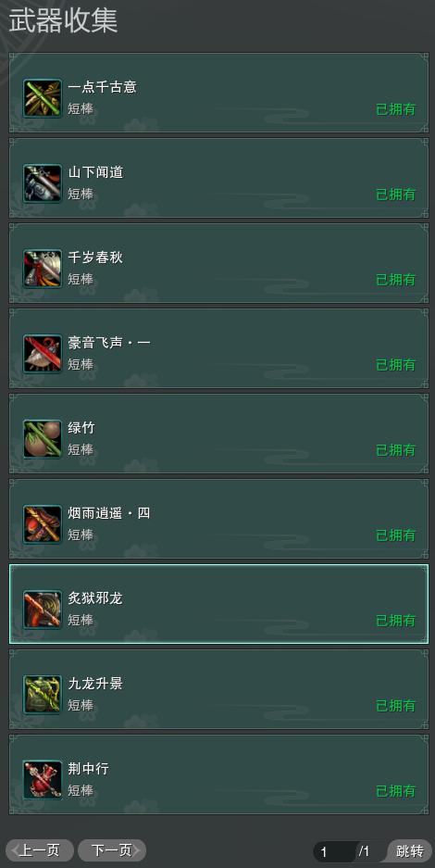Click the 绿竹 bamboo stick icon
The width and height of the screenshot is (435, 868).
pyautogui.click(x=43, y=439)
